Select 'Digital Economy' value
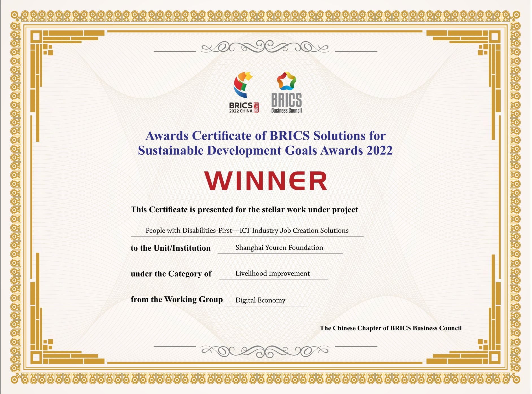 tap(260, 300)
